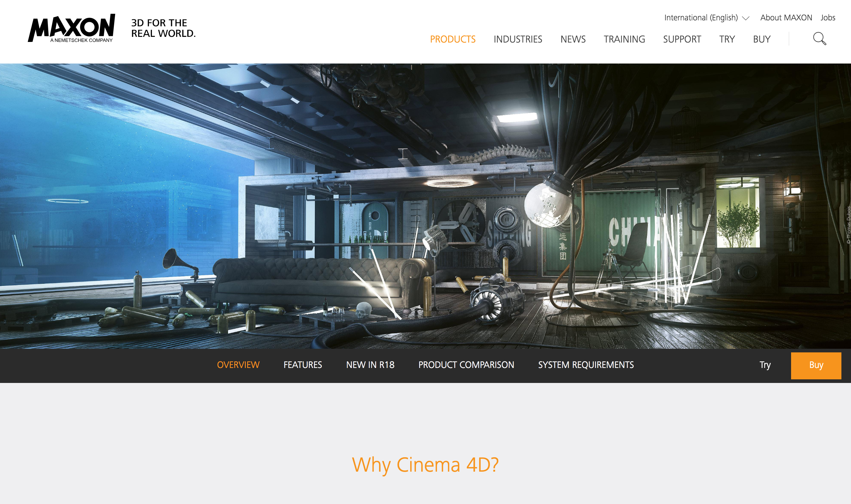Open the TRAINING menu item
The width and height of the screenshot is (851, 504).
click(x=624, y=39)
